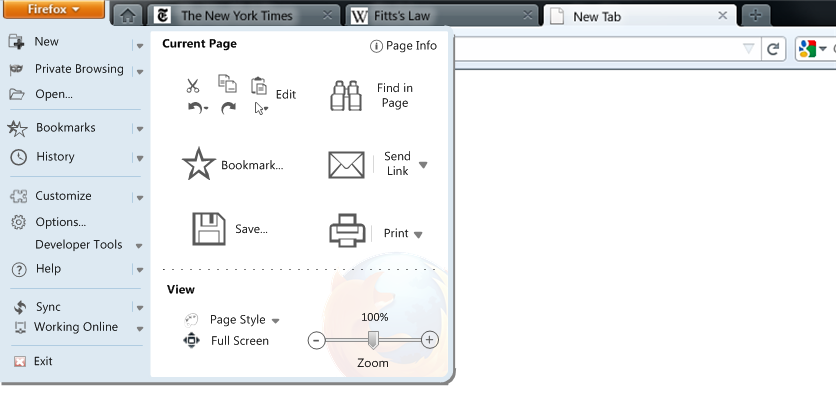Screen dimensions: 836x414
Task: Close the New Tab tab
Action: [722, 15]
